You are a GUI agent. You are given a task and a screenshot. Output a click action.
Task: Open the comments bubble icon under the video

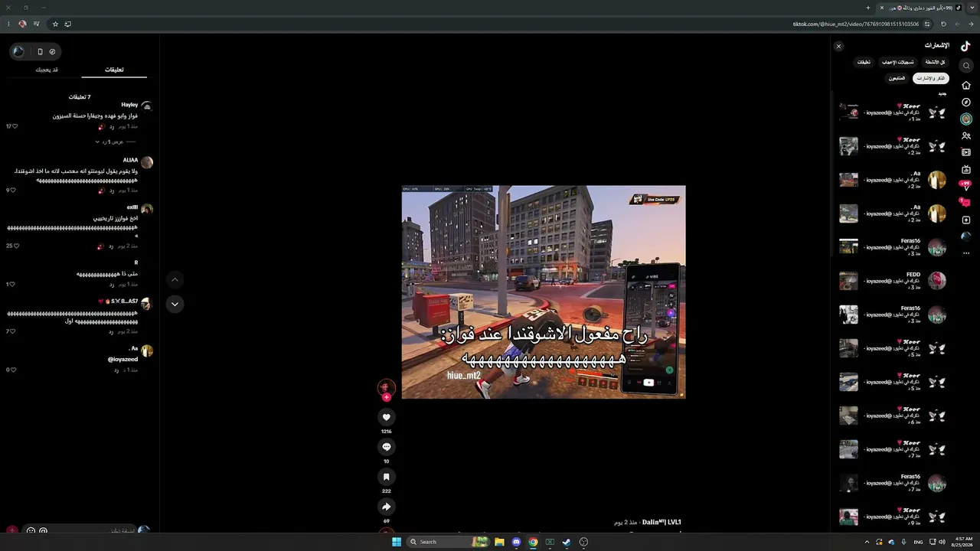[x=386, y=447]
